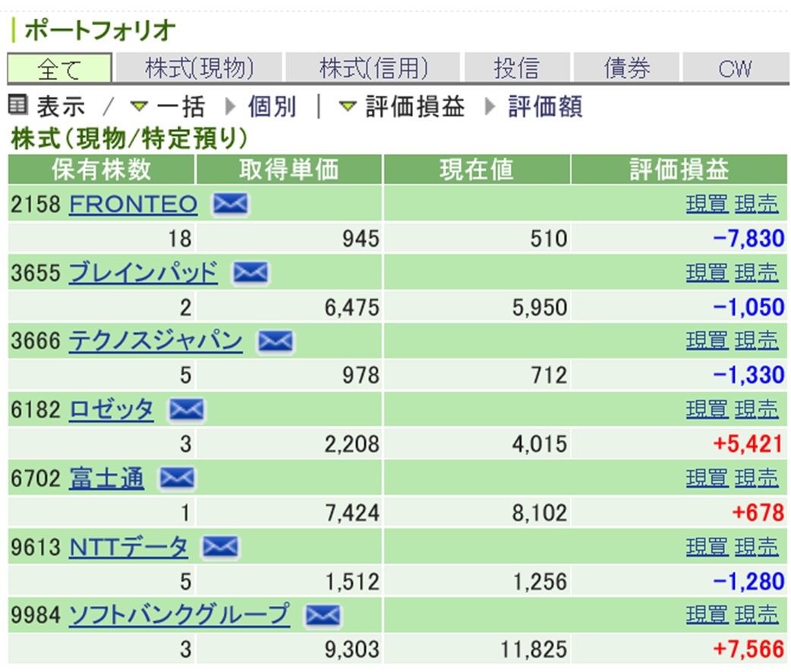Screen dimensions: 791x672
Task: Click the -1,280 loss value
Action: pyautogui.click(x=748, y=581)
